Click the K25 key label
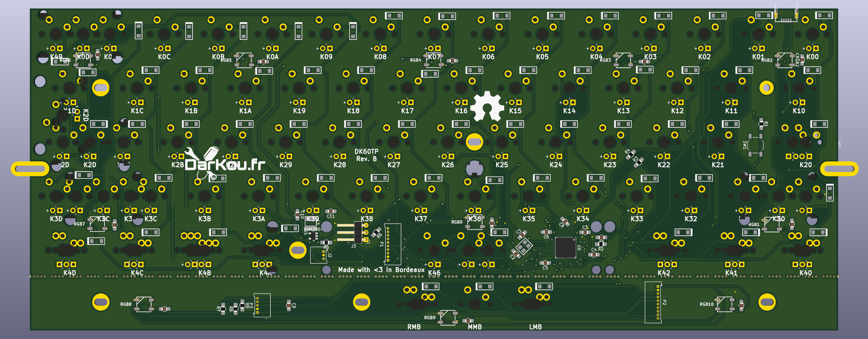The height and width of the screenshot is (339, 868). click(x=502, y=165)
